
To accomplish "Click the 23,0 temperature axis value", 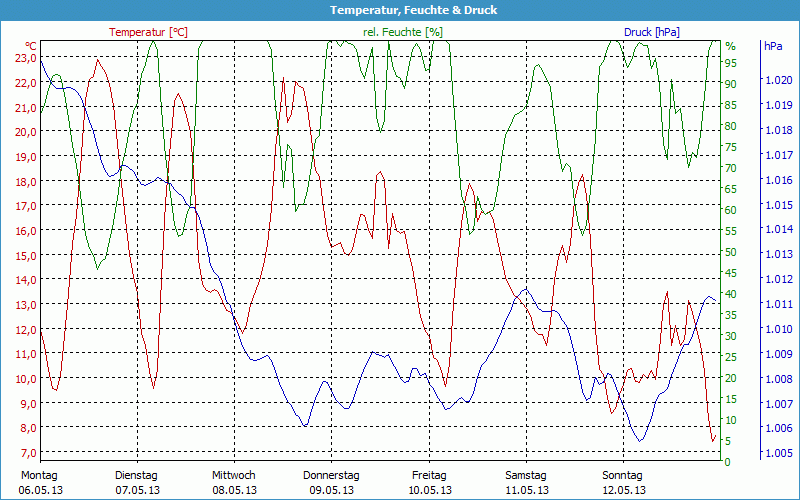I will click(x=27, y=58).
